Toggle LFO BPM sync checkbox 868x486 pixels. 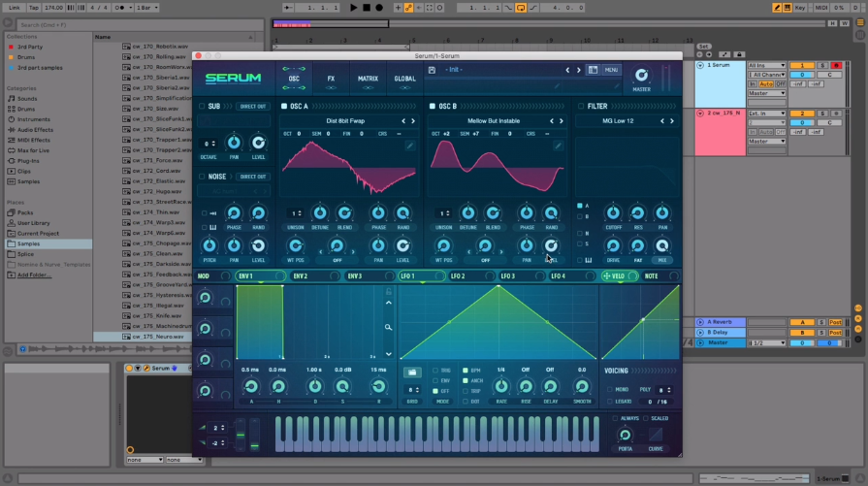[x=465, y=371]
